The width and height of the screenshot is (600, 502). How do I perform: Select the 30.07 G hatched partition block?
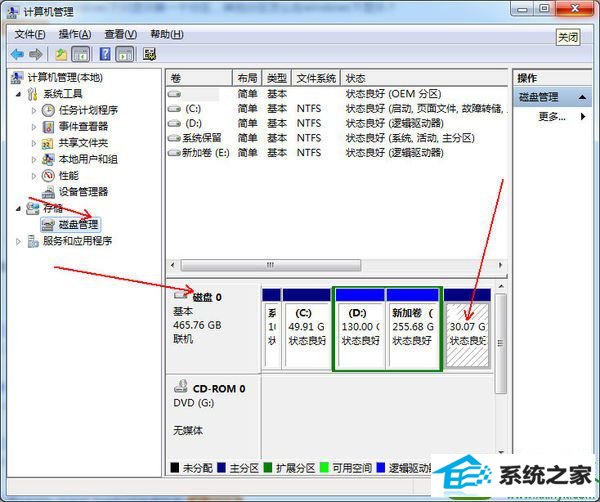click(467, 330)
